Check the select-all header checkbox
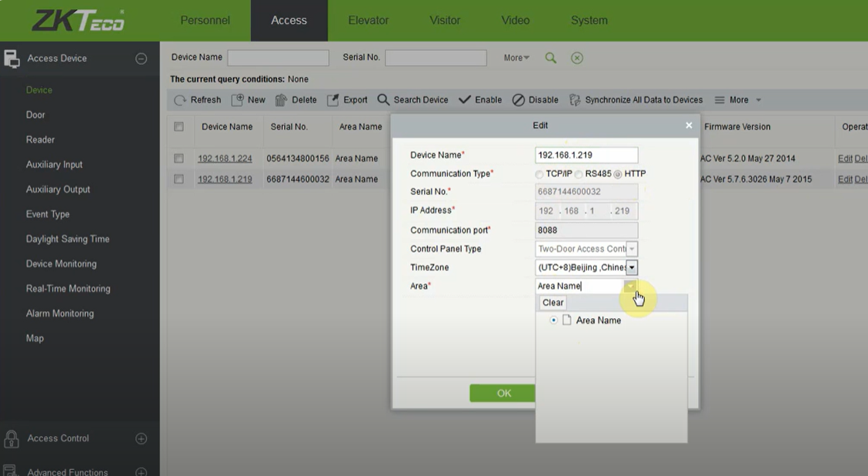This screenshot has width=868, height=476. coord(179,126)
